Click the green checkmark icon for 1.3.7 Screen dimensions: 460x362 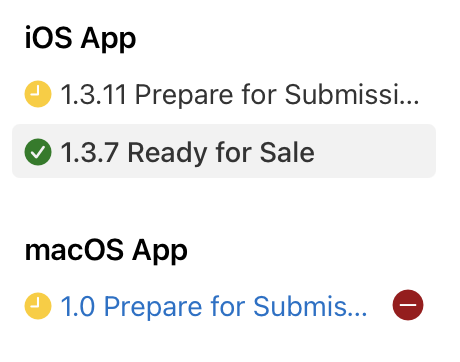point(38,152)
